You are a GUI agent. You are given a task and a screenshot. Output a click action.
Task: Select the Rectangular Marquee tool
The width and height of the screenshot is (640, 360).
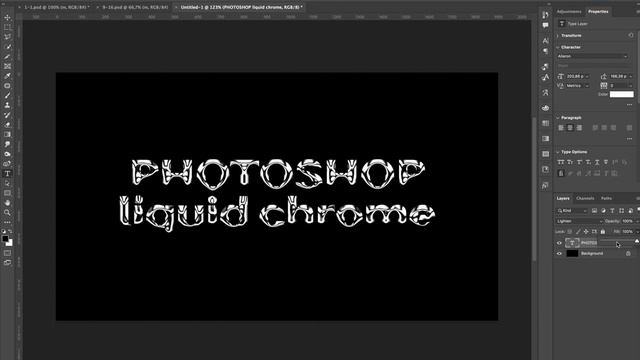(7, 27)
